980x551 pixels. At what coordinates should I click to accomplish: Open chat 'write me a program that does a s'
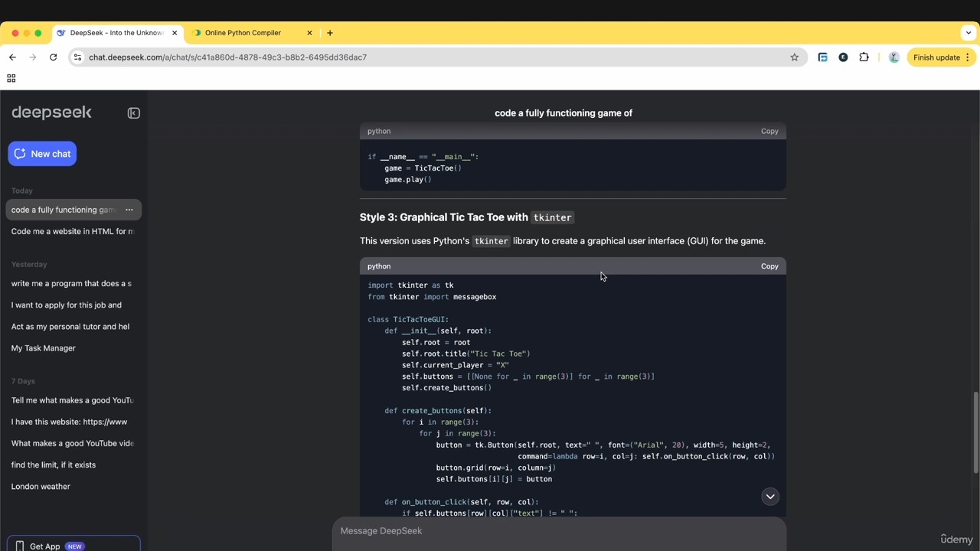click(72, 283)
